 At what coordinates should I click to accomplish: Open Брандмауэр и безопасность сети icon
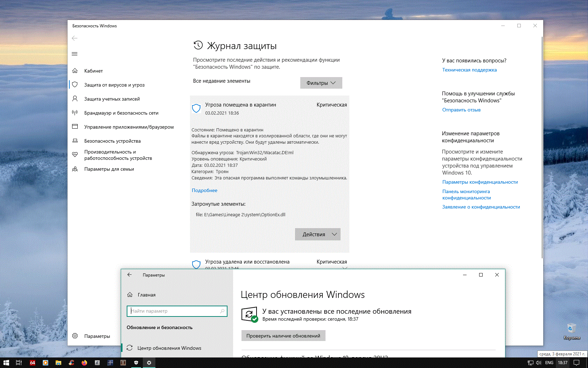coord(75,113)
